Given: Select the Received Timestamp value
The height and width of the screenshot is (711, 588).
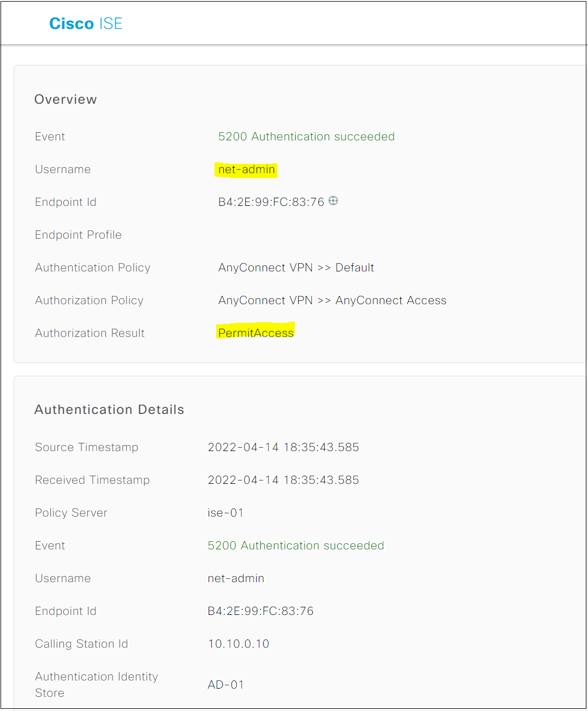Looking at the screenshot, I should pos(283,480).
